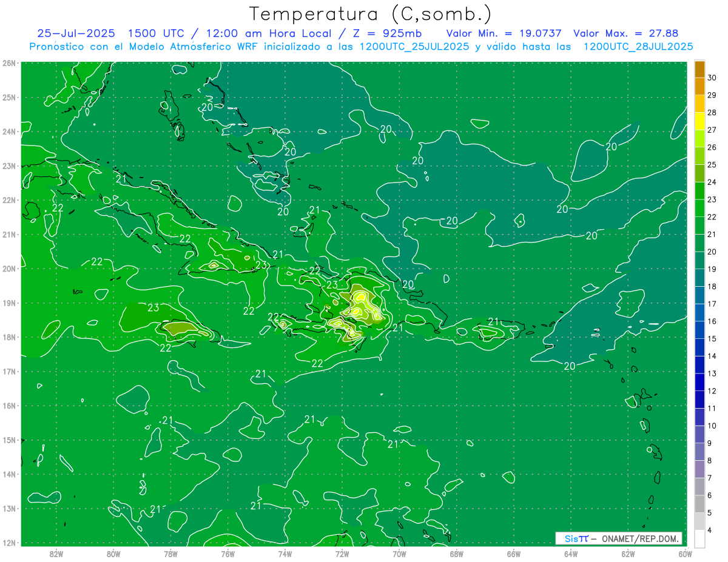Pick the white swatch below the 4 label
The image size is (728, 562).
point(699,539)
